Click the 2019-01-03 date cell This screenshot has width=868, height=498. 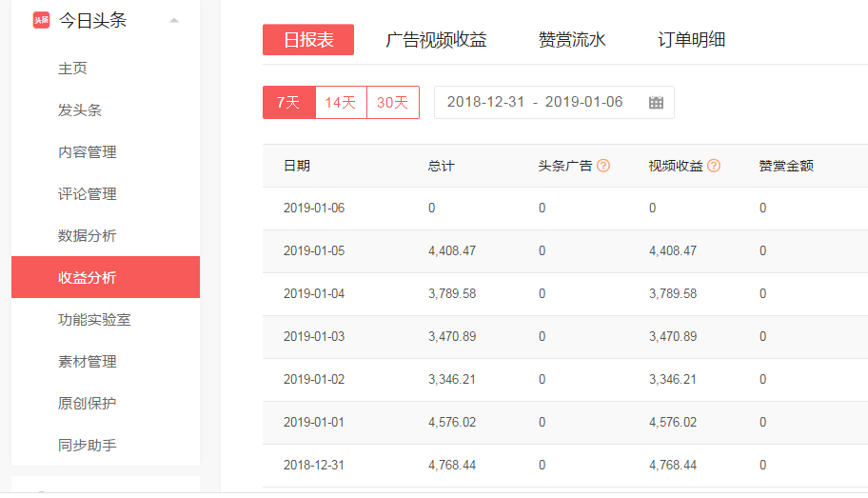pos(314,336)
